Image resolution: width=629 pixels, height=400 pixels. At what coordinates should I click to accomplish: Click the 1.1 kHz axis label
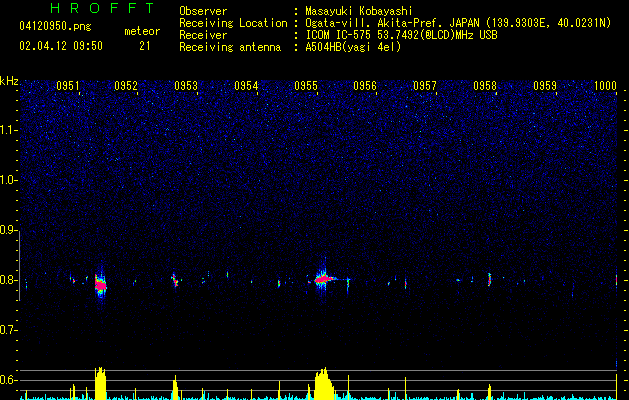click(x=8, y=130)
